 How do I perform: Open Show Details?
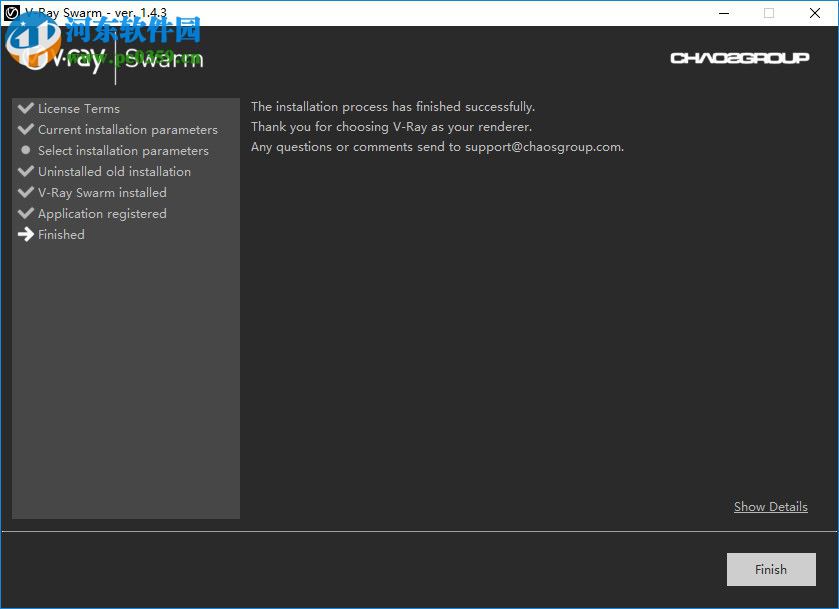click(x=770, y=506)
